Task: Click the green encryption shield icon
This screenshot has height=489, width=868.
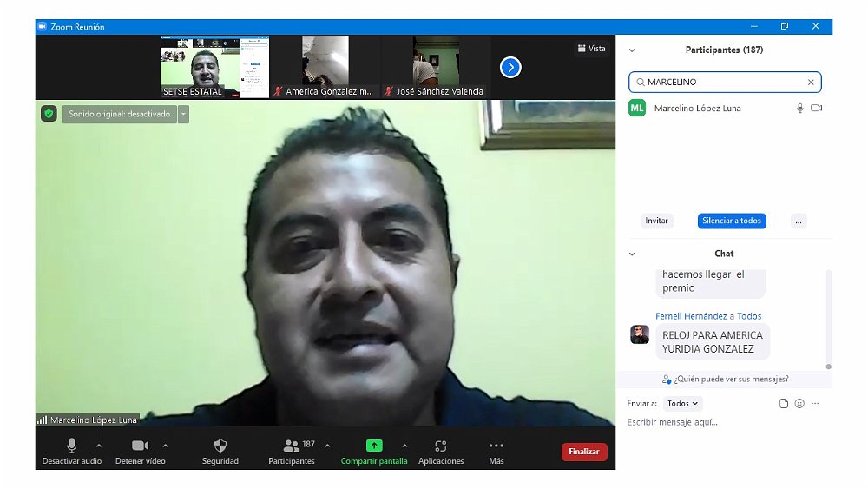Action: 49,114
